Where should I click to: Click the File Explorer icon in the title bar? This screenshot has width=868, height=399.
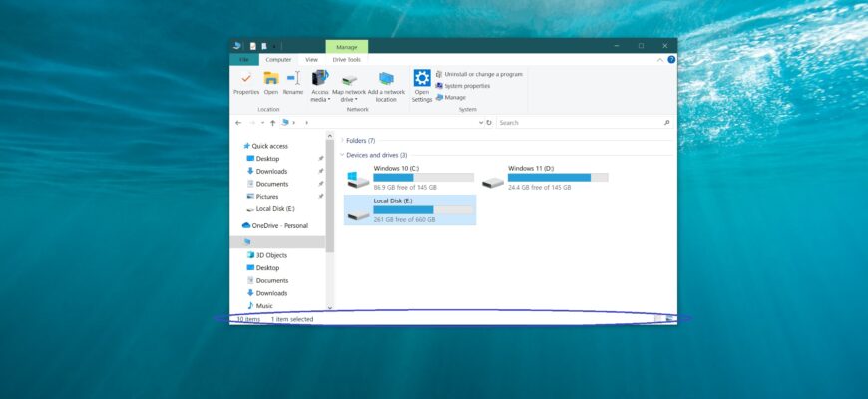[x=236, y=46]
